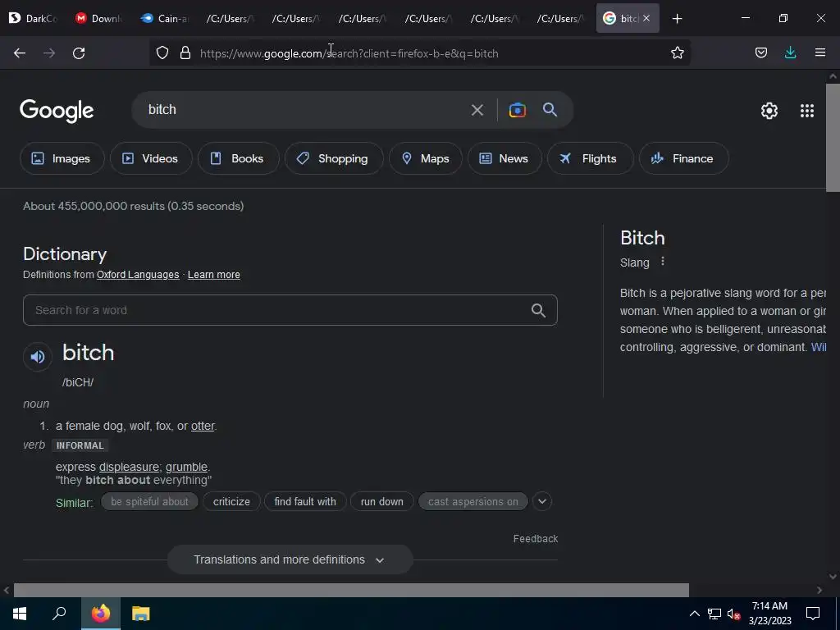Open the Firefox application menu
Viewport: 840px width, 630px height.
pos(820,53)
